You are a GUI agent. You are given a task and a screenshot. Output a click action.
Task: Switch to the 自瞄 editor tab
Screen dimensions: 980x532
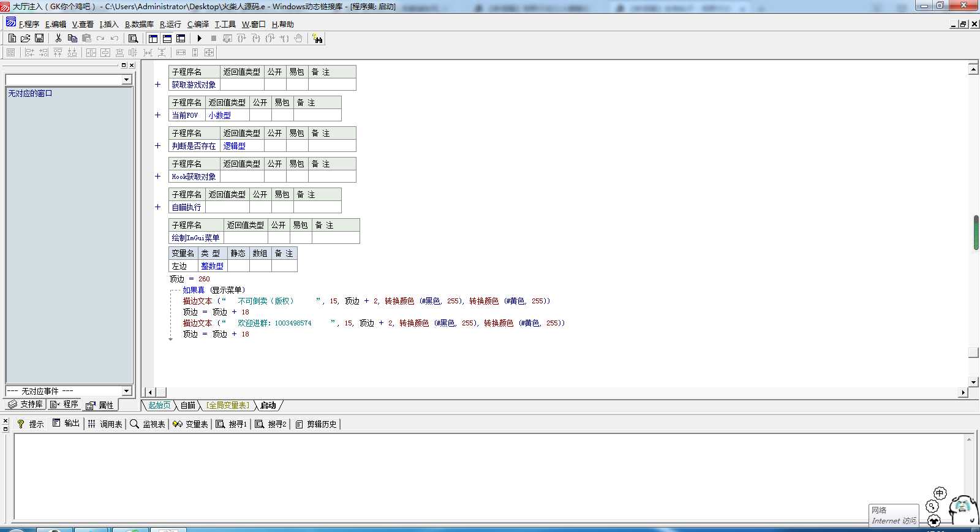(x=187, y=405)
